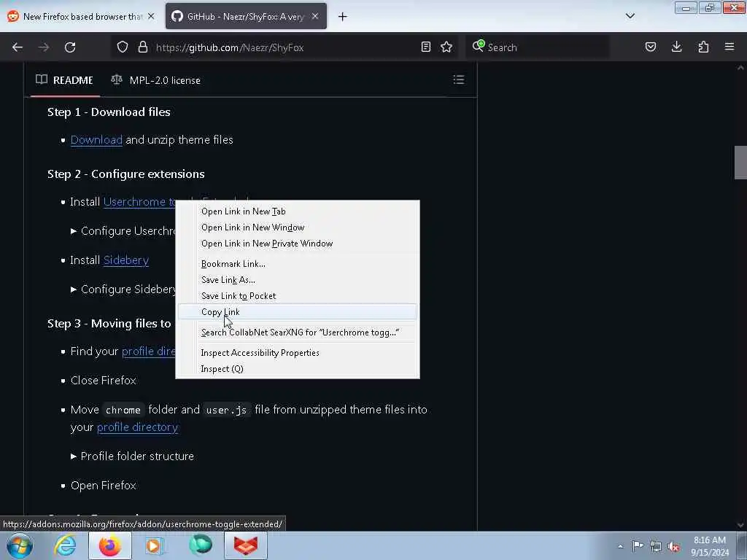Click the search engine magnifier icon
Viewport: 747px width, 560px height.
tap(478, 46)
